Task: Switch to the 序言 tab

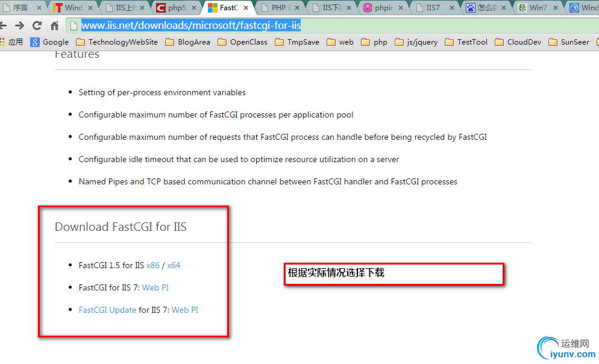Action: coord(19,8)
